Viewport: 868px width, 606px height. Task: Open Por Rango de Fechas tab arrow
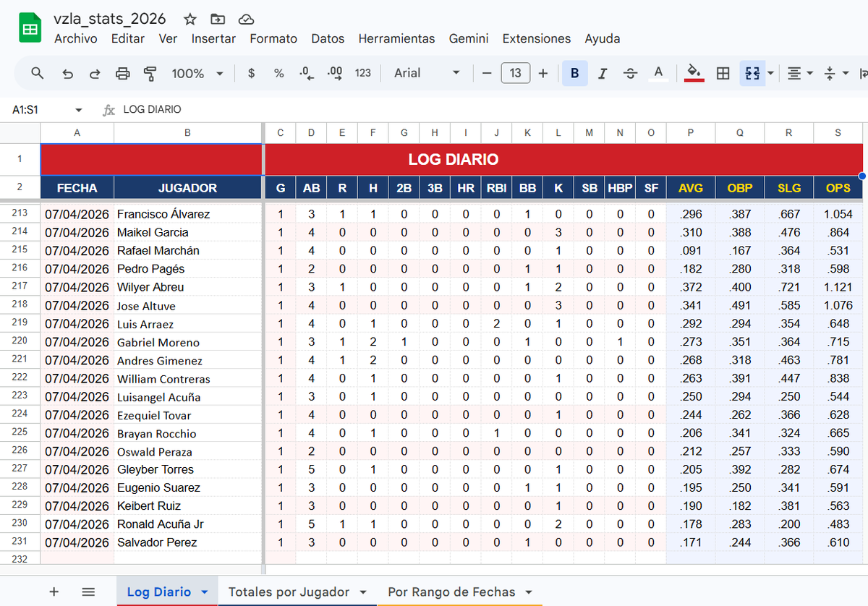click(x=529, y=592)
